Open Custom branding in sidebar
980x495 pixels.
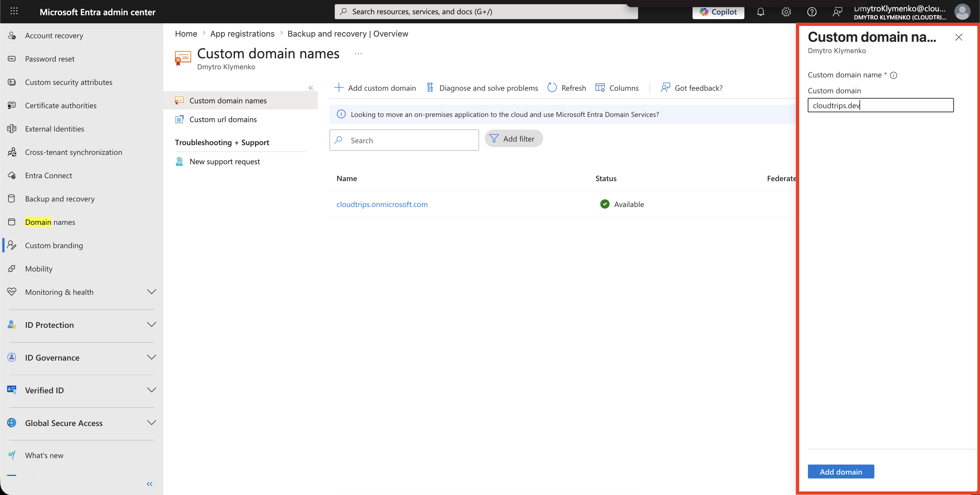pos(54,245)
